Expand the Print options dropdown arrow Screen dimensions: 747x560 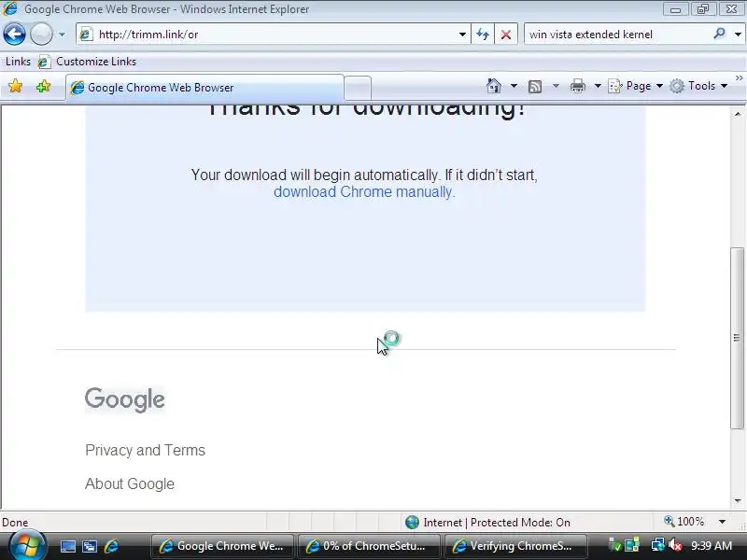tap(598, 86)
